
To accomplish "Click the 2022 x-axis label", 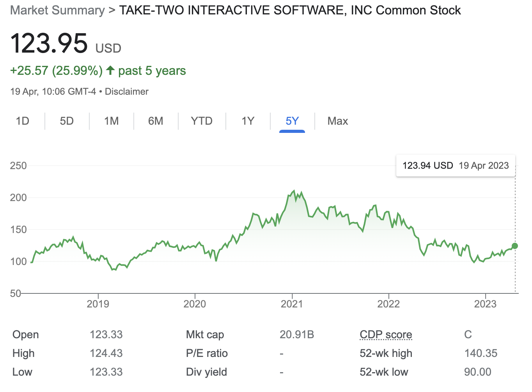I will (x=388, y=304).
